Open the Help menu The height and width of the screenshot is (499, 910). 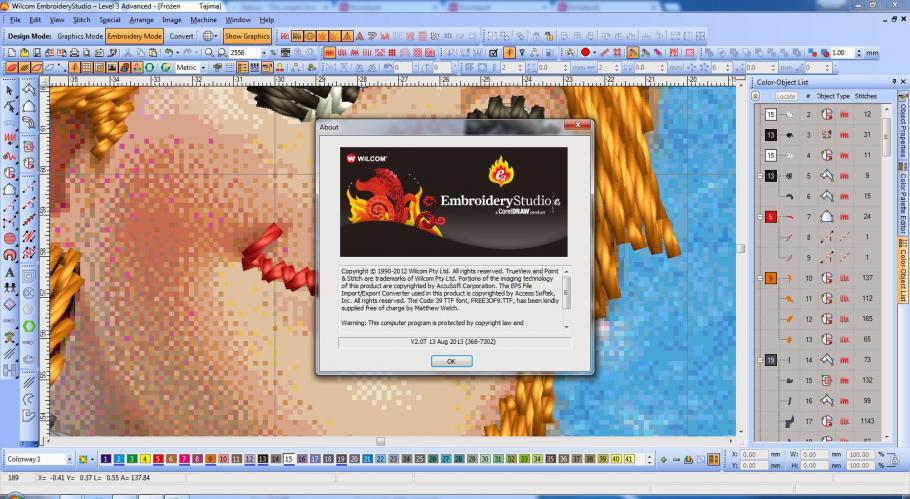coord(266,20)
